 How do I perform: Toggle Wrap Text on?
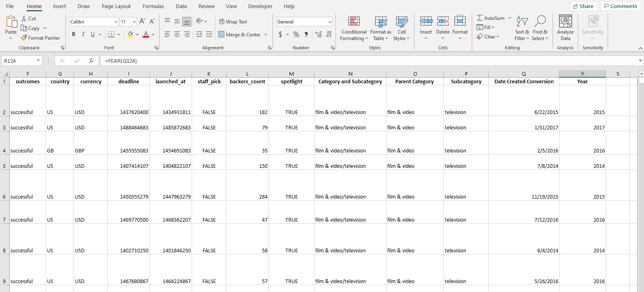pos(233,21)
